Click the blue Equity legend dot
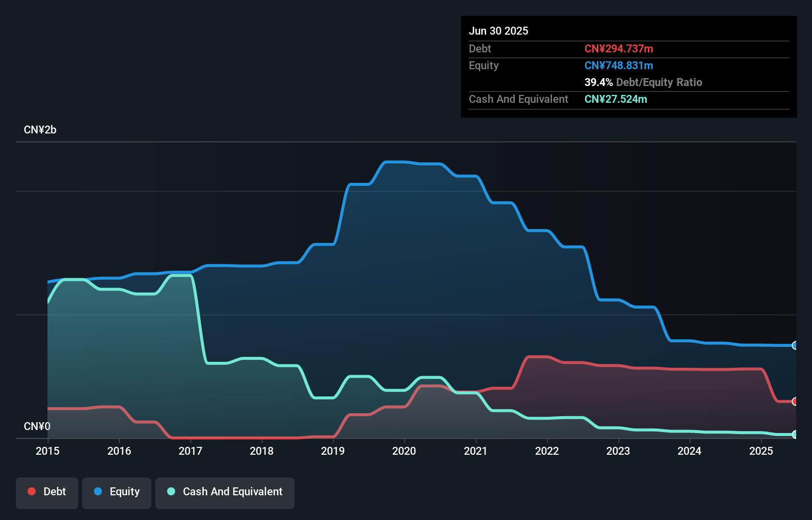The height and width of the screenshot is (520, 812). point(99,492)
